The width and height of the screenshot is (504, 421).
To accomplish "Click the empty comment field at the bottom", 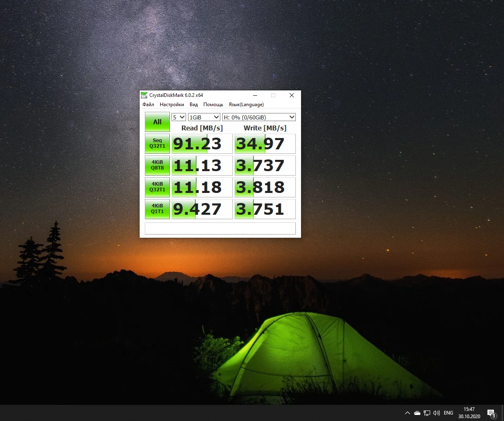I will point(220,228).
